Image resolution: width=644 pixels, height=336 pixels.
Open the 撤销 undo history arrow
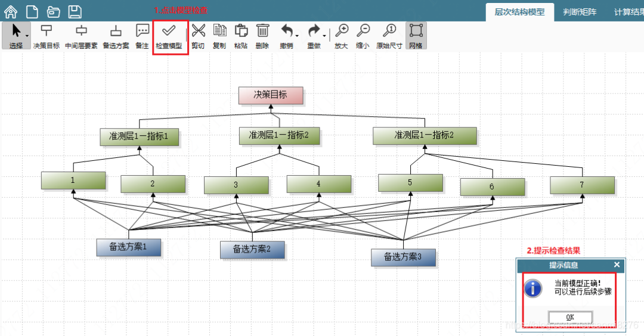tap(297, 36)
